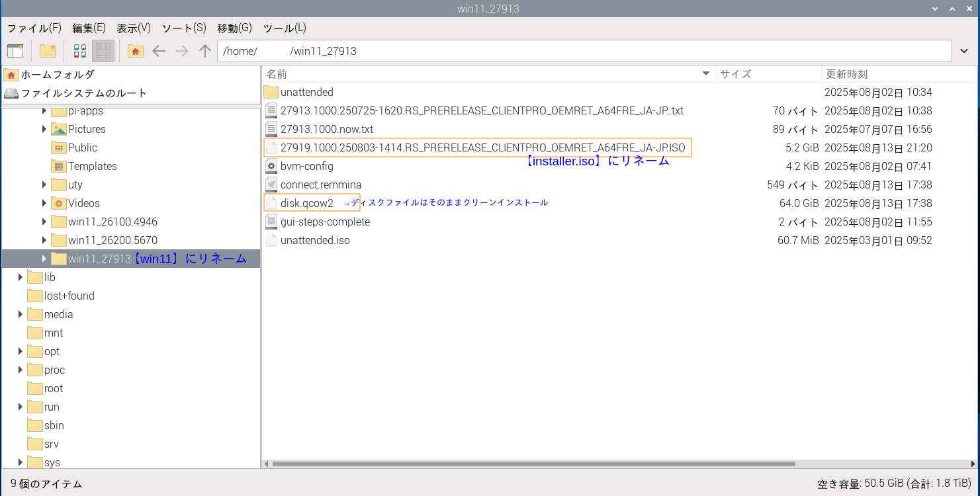This screenshot has height=496, width=980.
Task: Select the unattended folder icon
Action: (271, 92)
